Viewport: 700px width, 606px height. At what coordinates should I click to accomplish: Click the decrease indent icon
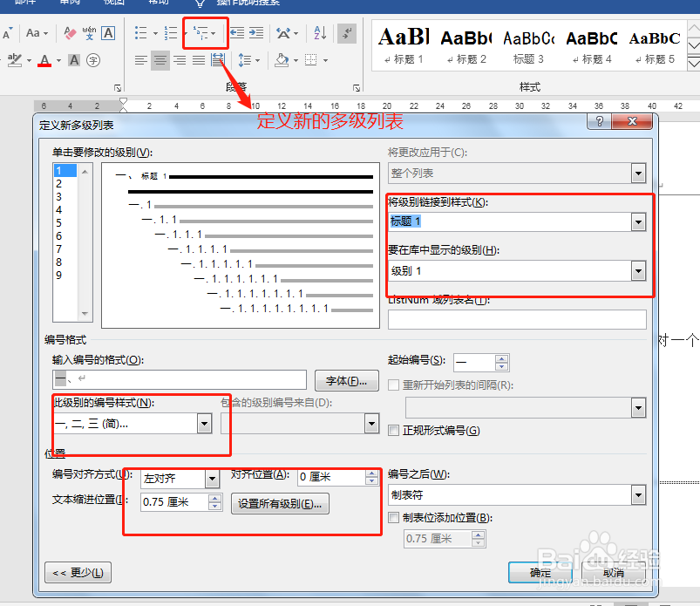[239, 32]
